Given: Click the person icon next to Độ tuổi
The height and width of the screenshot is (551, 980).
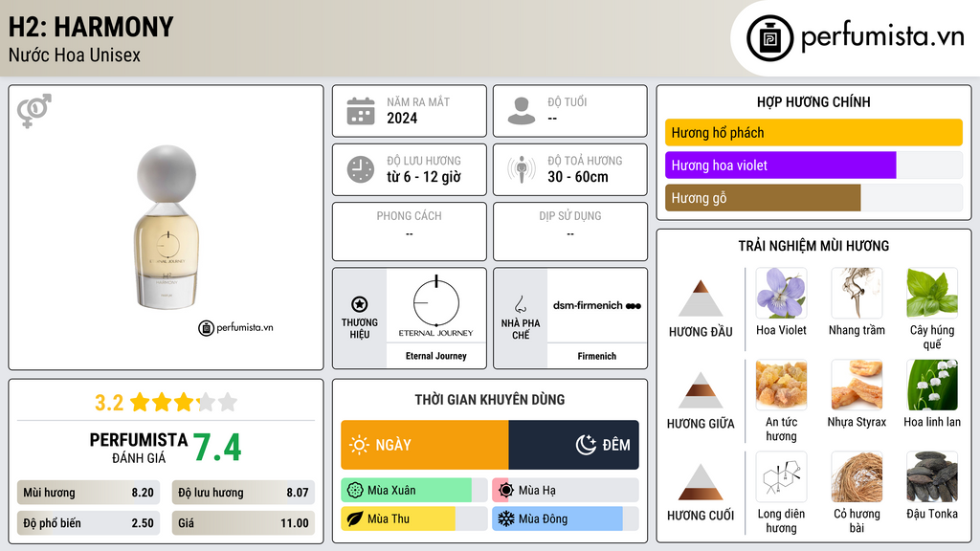Looking at the screenshot, I should coord(522,111).
